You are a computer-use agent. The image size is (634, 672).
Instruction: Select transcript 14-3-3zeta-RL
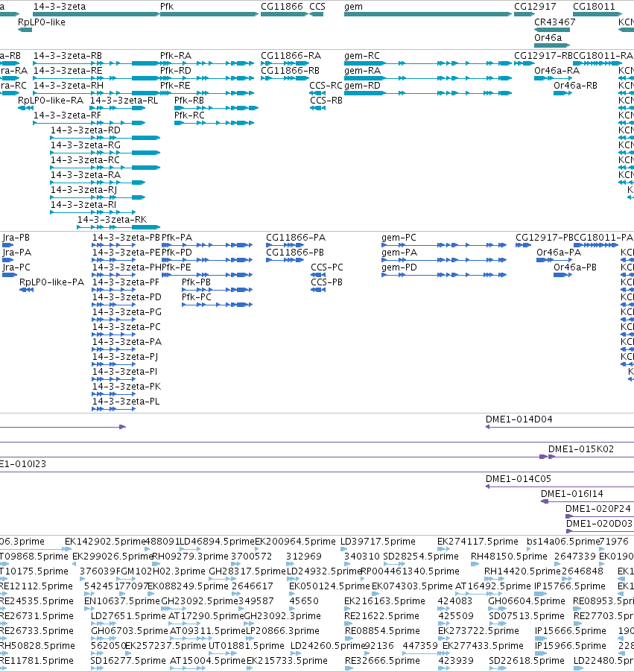click(x=124, y=101)
